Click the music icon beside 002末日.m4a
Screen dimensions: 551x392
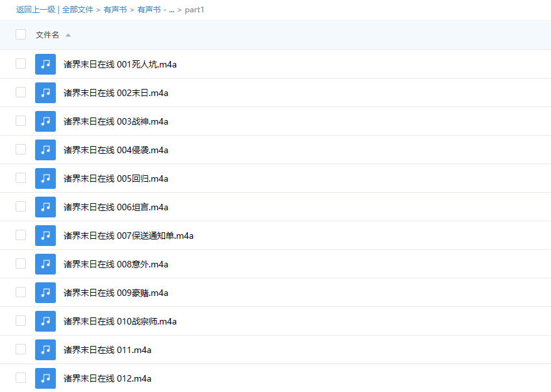click(45, 93)
